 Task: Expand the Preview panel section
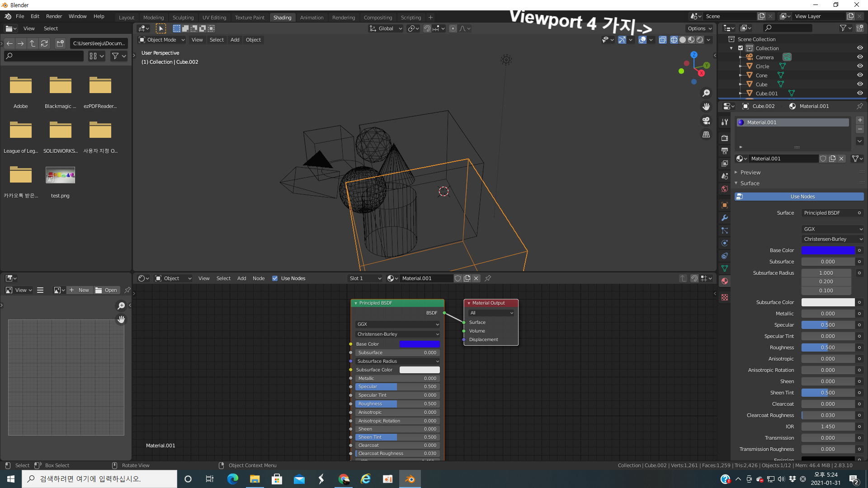point(750,173)
